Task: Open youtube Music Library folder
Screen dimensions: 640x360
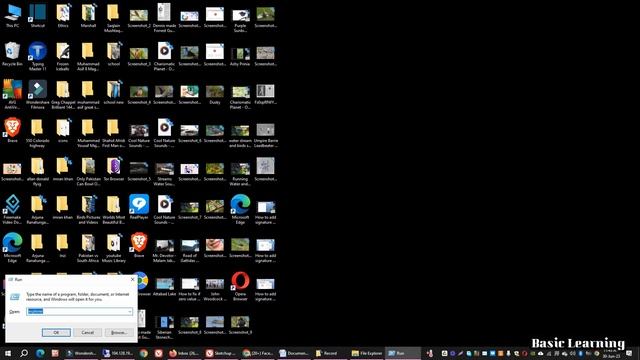Action: pyautogui.click(x=113, y=248)
